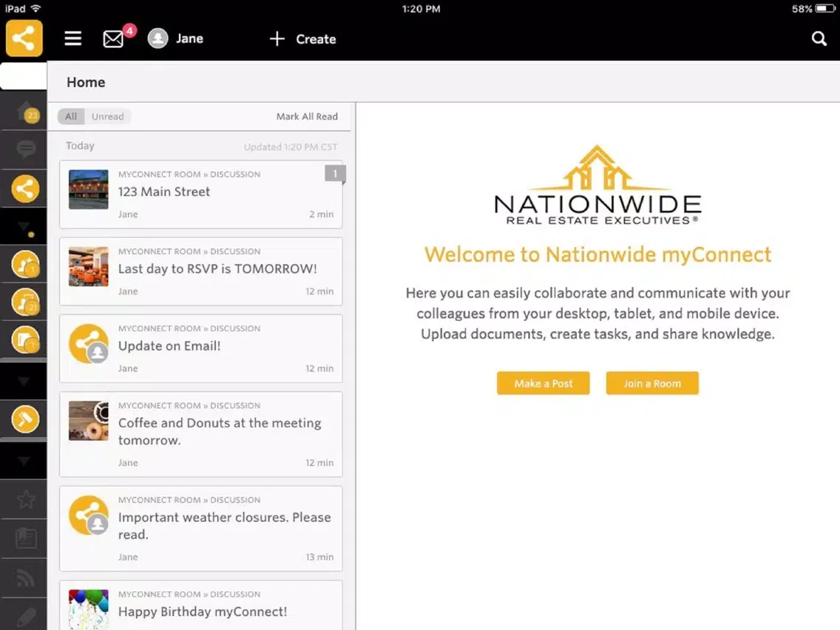The width and height of the screenshot is (840, 630).
Task: Open Coffee and Donuts at the meeting post
Action: 201,435
